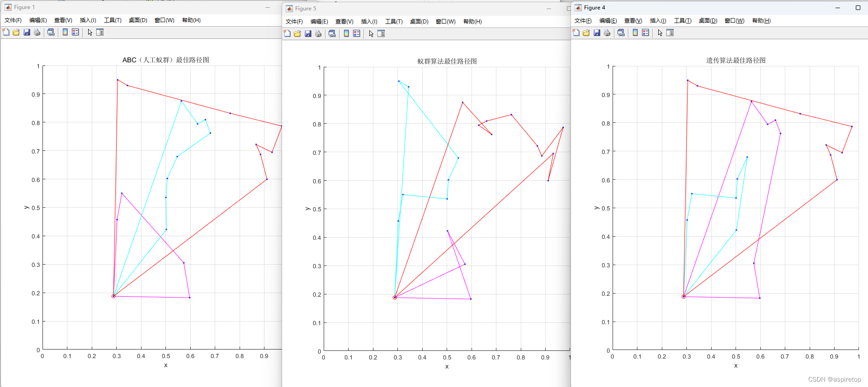This screenshot has height=387, width=868.
Task: Open 帮助(H) menu in Figure 4
Action: tap(761, 21)
